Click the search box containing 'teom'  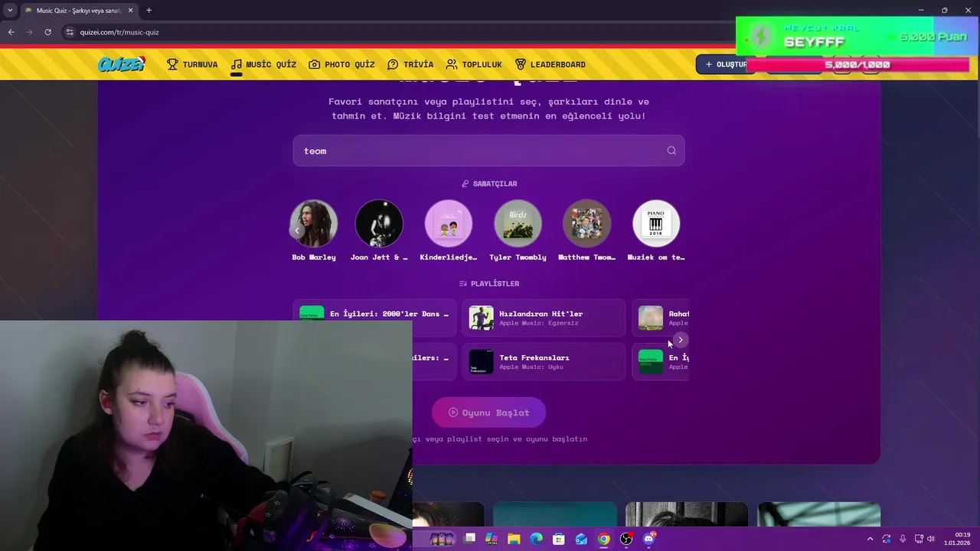tap(488, 151)
